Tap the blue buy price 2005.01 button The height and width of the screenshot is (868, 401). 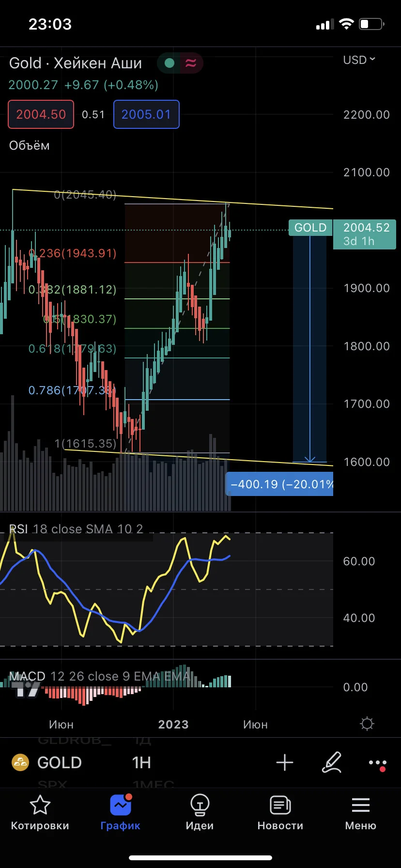coord(146,114)
